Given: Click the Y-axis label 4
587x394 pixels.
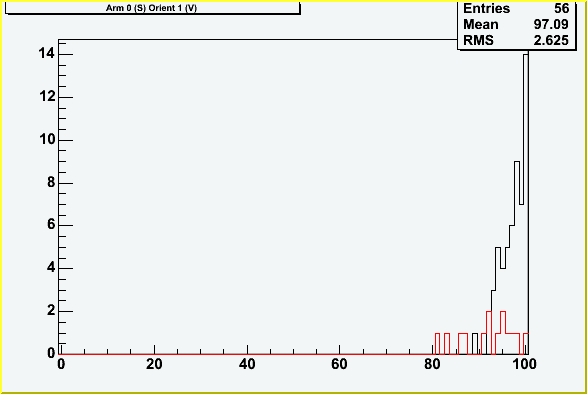Looking at the screenshot, I should 51,268.
